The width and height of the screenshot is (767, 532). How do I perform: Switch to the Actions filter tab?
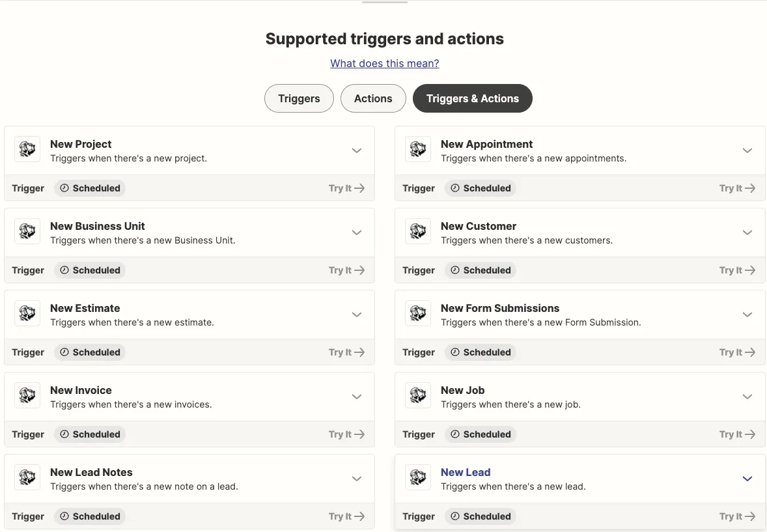(373, 99)
